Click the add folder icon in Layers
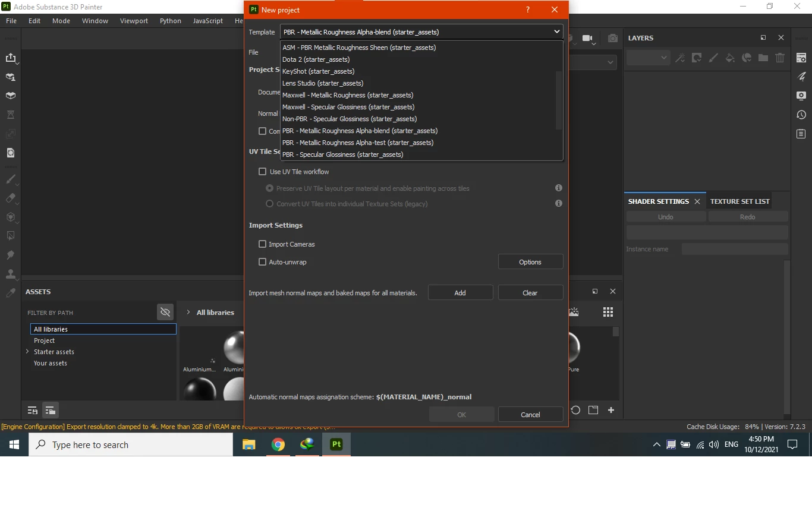Screen dimensions: 812x514 pyautogui.click(x=763, y=58)
